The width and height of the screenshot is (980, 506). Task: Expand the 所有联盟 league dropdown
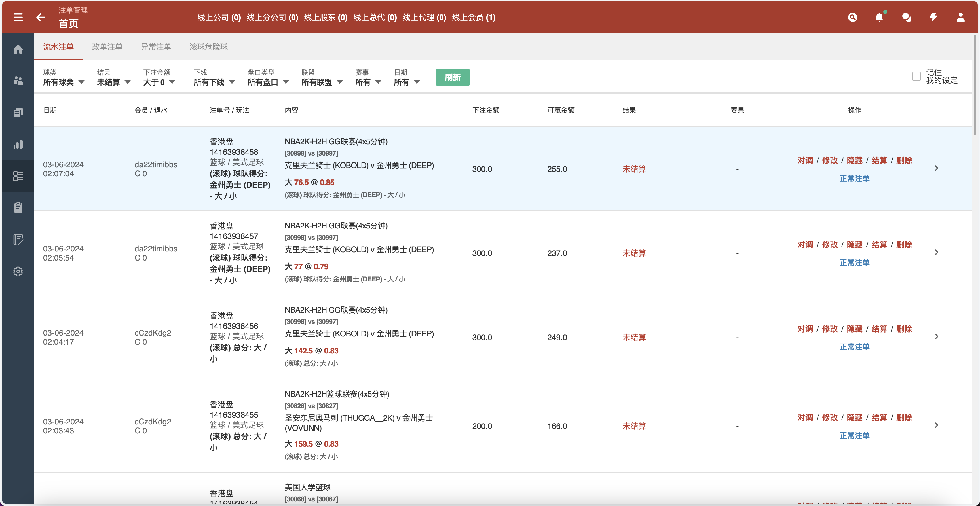coord(322,82)
